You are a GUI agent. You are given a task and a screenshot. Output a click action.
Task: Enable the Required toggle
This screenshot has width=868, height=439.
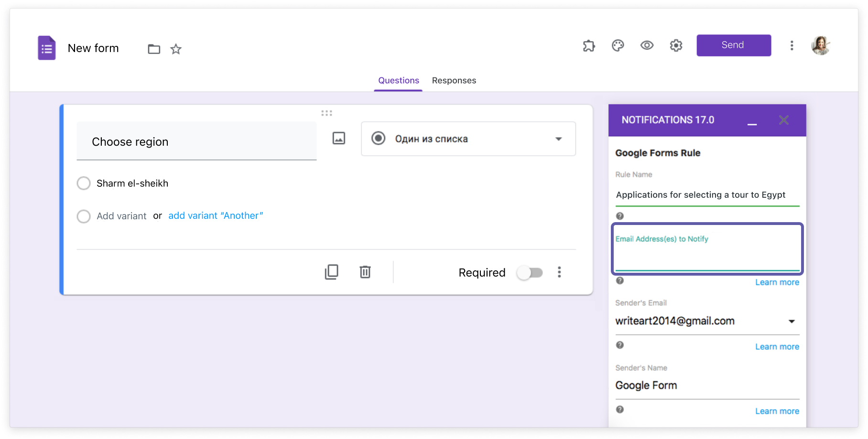(x=530, y=272)
